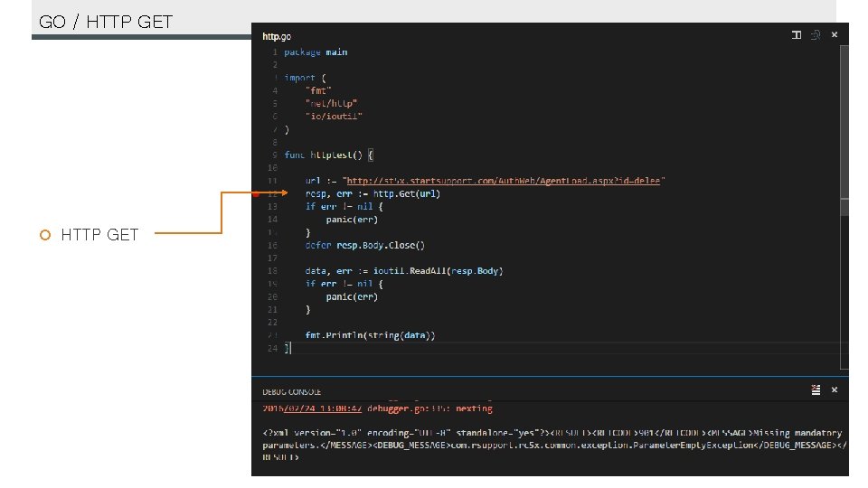Select the http.go editor tab
The image size is (868, 488).
pyautogui.click(x=277, y=36)
